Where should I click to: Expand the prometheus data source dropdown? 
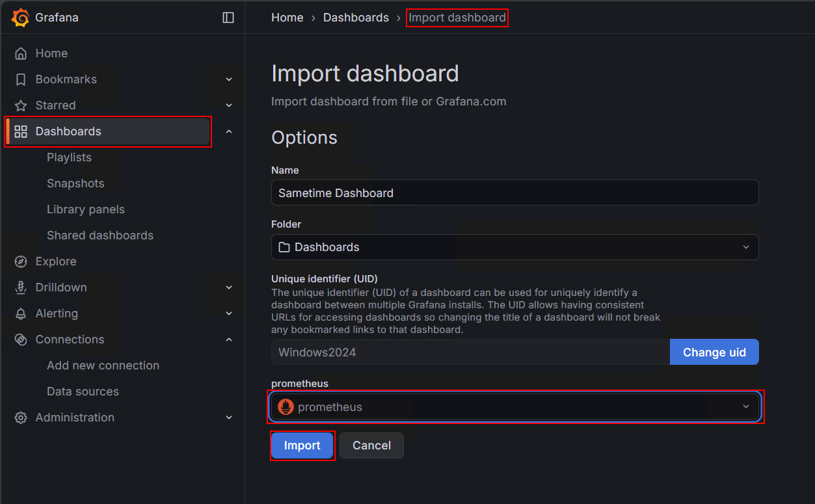point(745,406)
